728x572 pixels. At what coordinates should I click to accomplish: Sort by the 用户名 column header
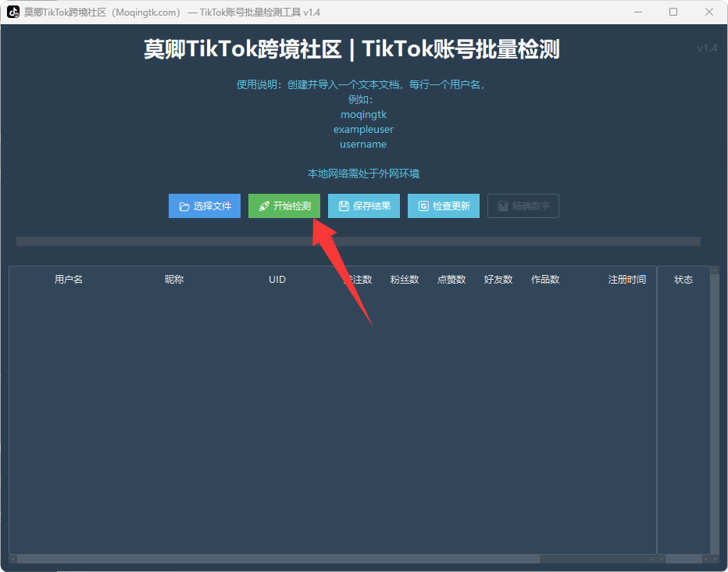(x=69, y=279)
